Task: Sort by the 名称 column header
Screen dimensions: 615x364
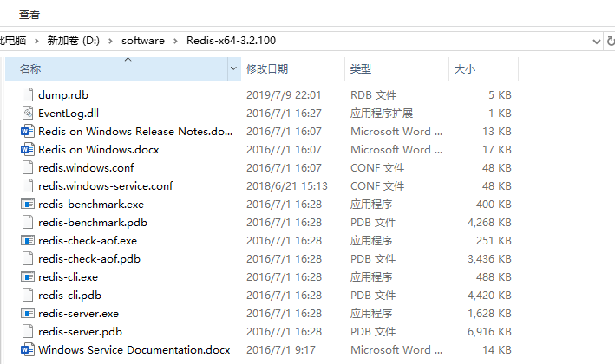Action: [116, 68]
